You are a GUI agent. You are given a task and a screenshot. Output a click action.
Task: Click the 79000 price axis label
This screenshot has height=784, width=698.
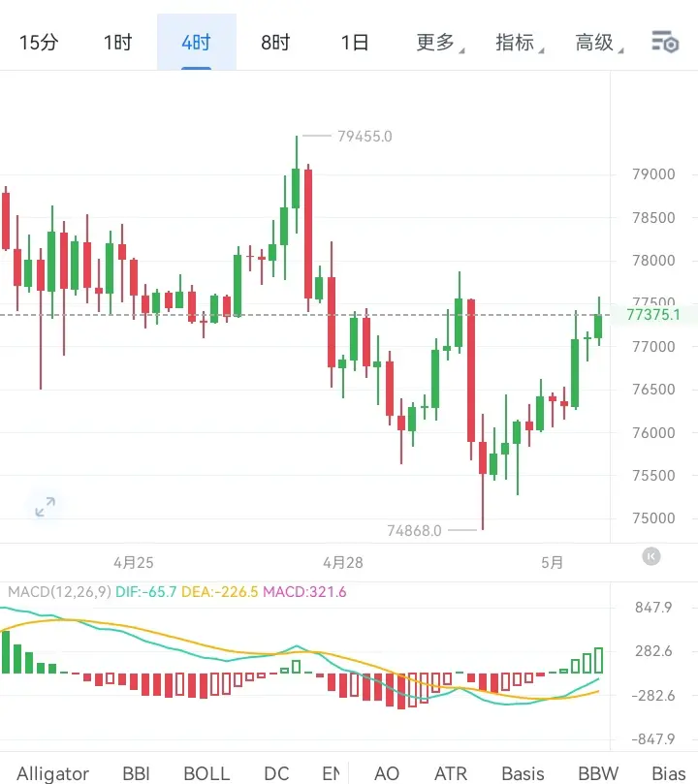click(653, 174)
